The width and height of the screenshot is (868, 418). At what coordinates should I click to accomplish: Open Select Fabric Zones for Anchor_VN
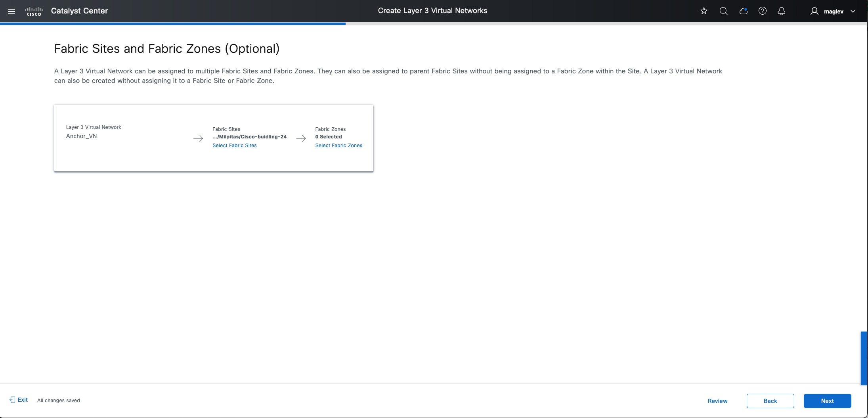pos(338,145)
